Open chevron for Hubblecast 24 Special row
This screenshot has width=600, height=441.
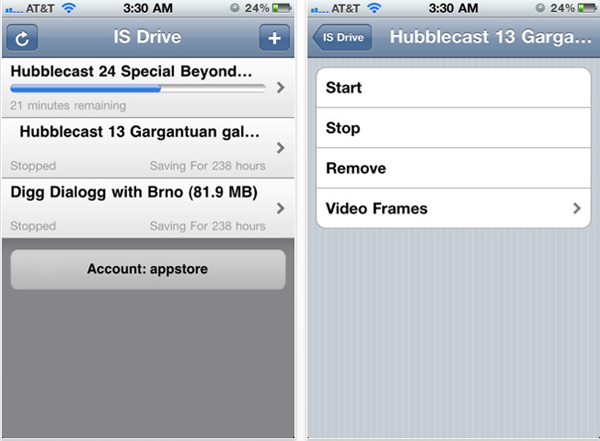click(280, 88)
